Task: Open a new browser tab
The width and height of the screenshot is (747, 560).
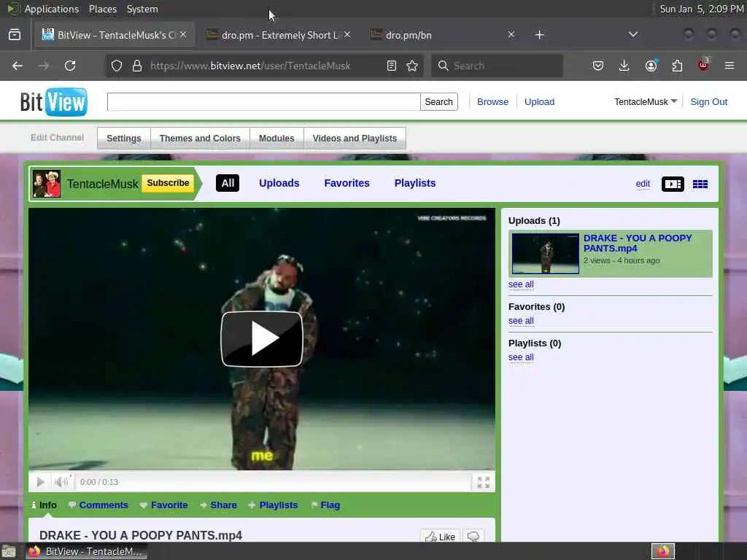Action: point(539,35)
